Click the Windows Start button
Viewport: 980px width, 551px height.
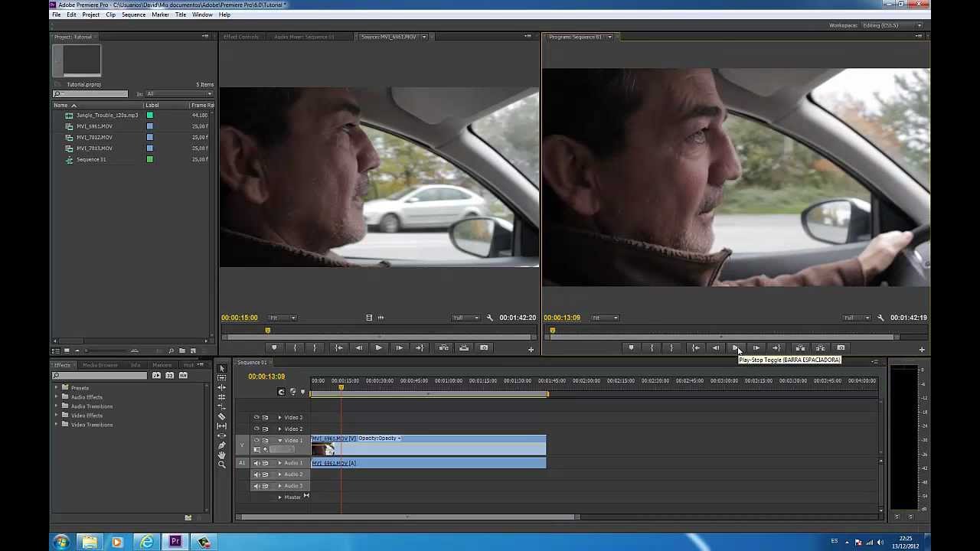pos(61,542)
